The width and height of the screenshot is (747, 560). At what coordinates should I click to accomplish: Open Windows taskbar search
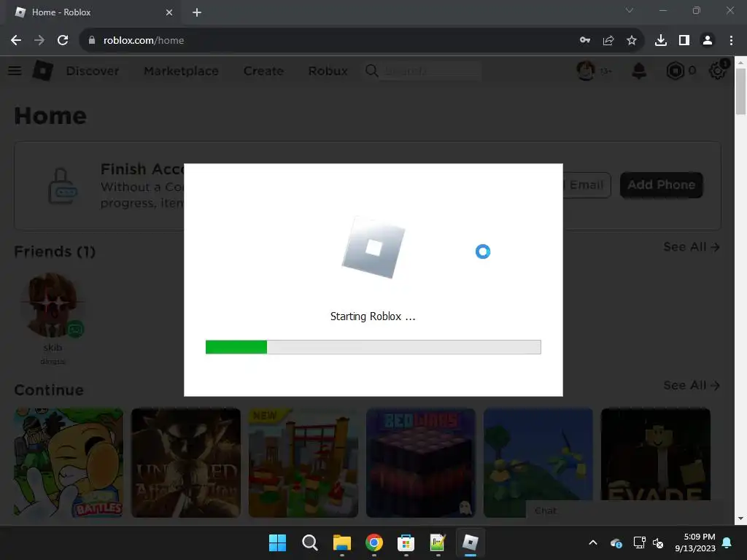309,542
